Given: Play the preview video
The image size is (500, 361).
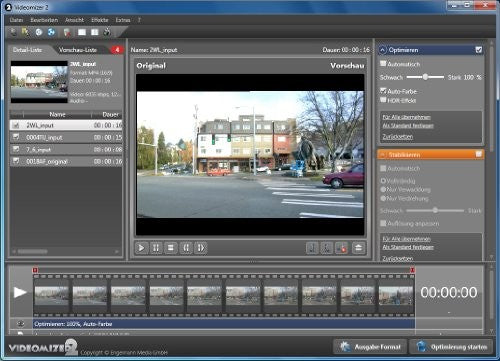Looking at the screenshot, I should click(141, 248).
